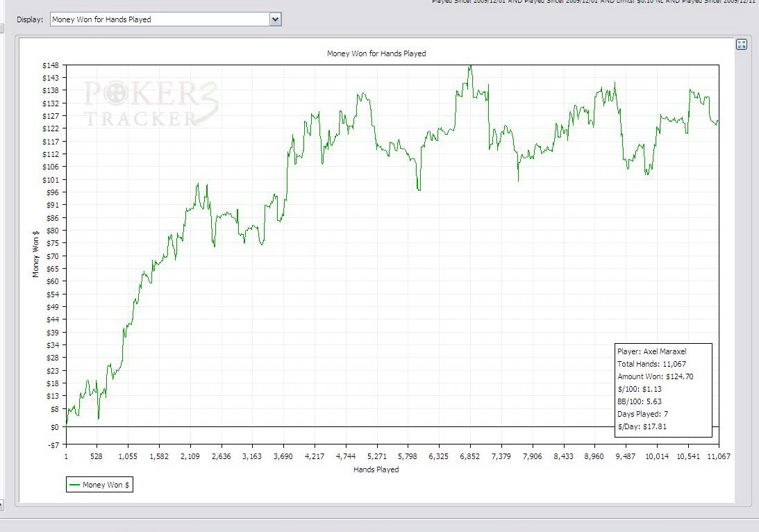Viewport: 759px width, 532px height.
Task: Click the $148 label on the y-axis
Action: [50, 65]
